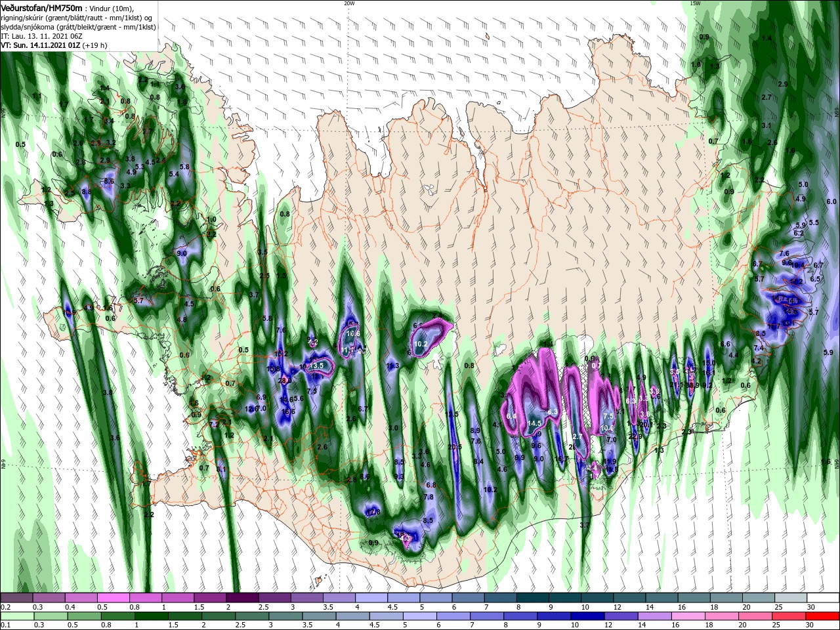Click the 'rigning/skúrir' legend description line
Viewport: 840px width, 630px height.
76,17
